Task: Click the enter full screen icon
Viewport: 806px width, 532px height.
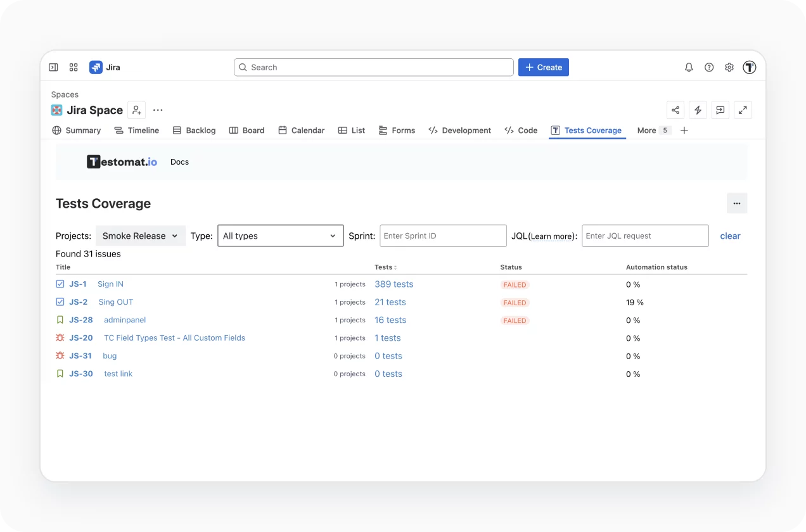Action: click(x=743, y=110)
